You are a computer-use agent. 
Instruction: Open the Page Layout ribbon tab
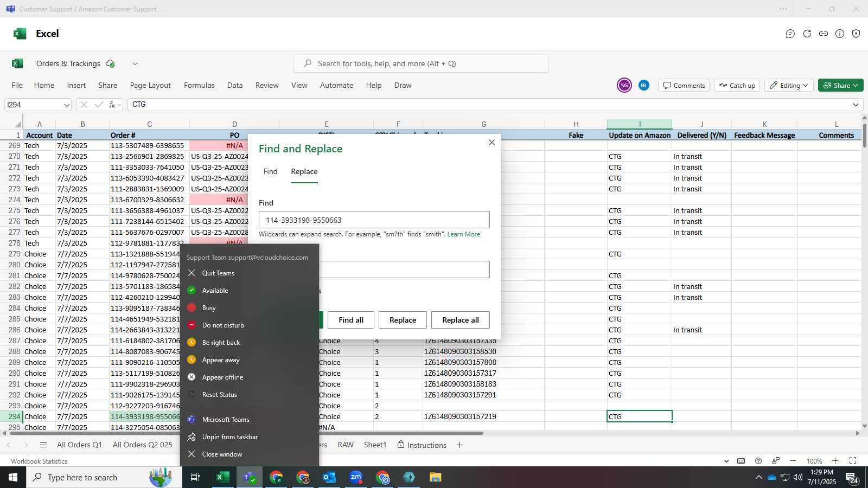[x=150, y=85]
